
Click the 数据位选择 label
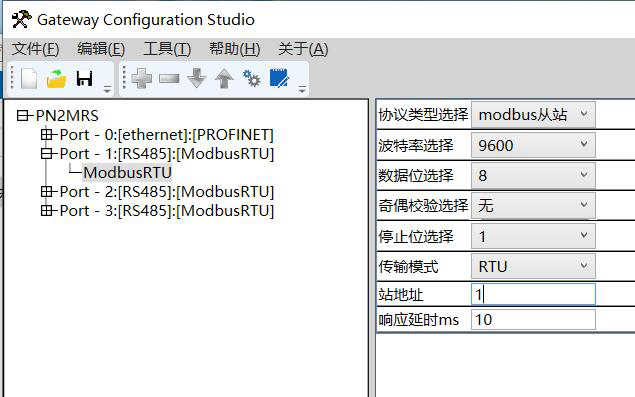(416, 175)
